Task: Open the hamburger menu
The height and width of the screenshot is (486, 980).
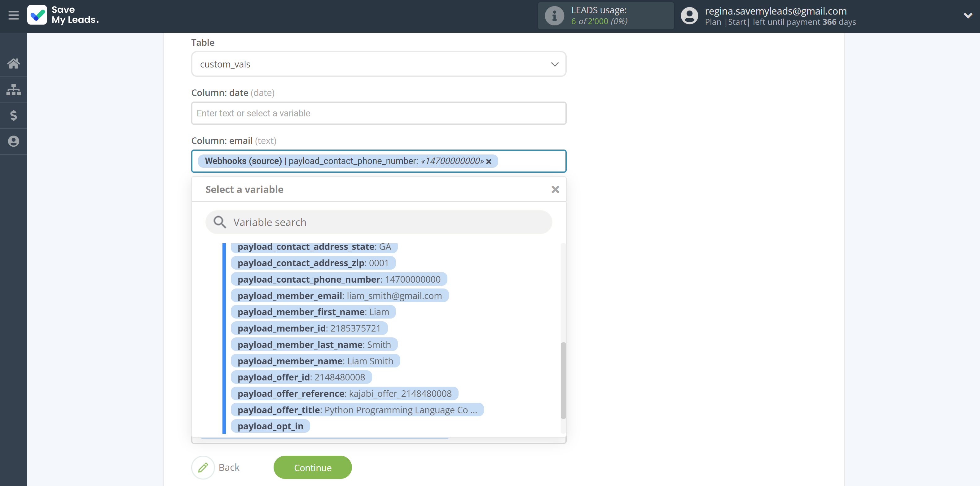Action: 14,15
